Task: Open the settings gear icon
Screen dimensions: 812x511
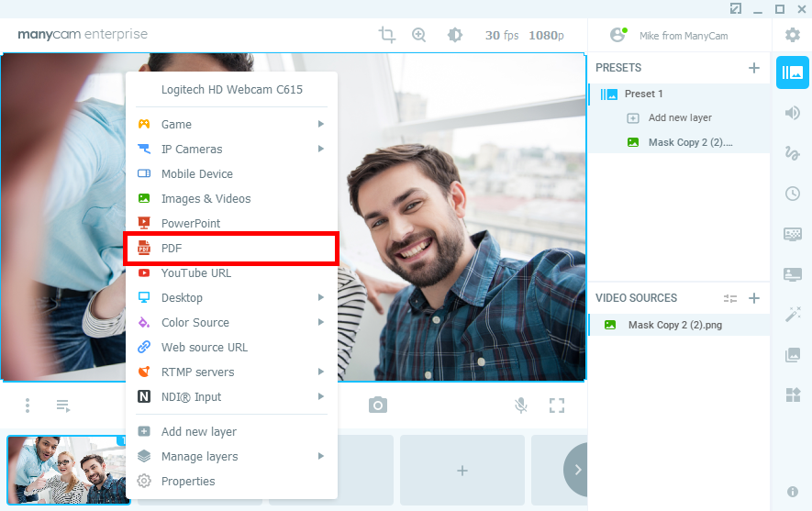Action: 793,35
